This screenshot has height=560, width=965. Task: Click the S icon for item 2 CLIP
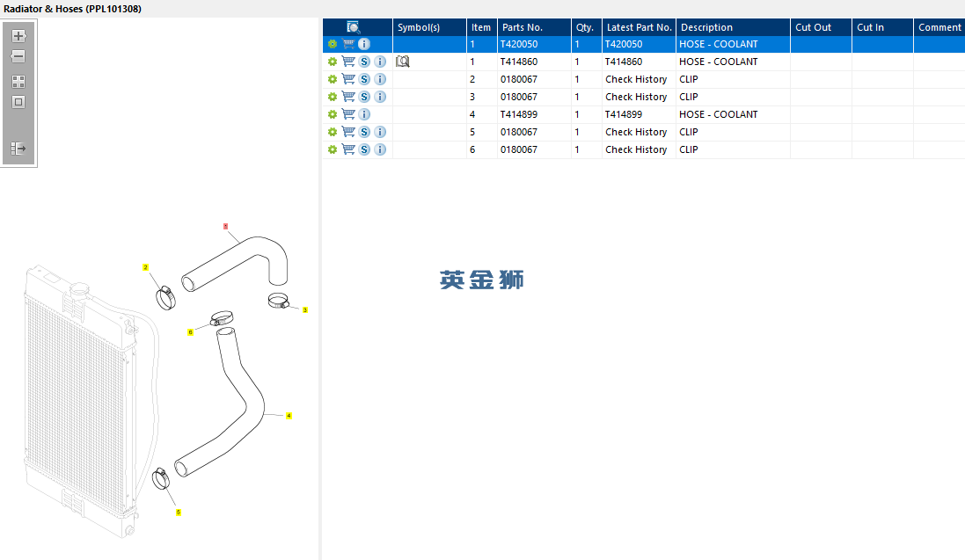tap(364, 79)
